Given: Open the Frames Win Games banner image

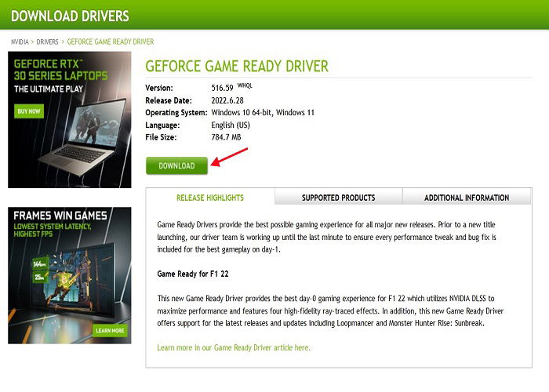Looking at the screenshot, I should click(x=70, y=275).
